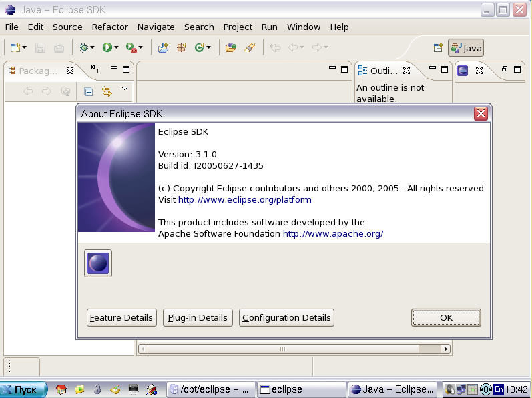This screenshot has width=532, height=398.
Task: Open the New wizard dropdown arrow
Action: (25, 47)
